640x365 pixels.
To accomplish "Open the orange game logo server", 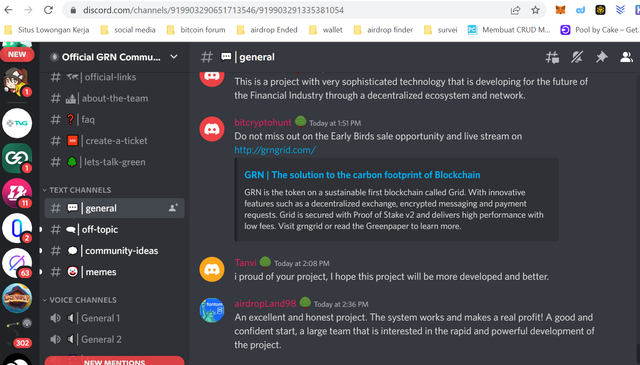I will pos(17,298).
